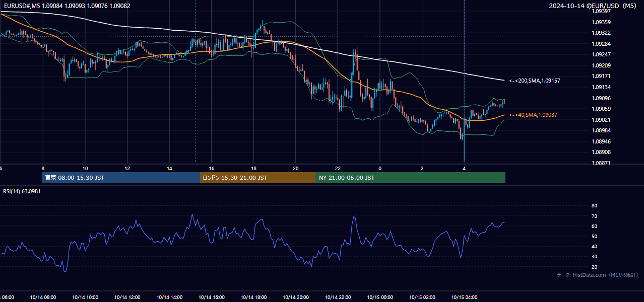This screenshot has height=302, width=644.
Task: Click RSI scale value 30
Action: pos(594,257)
